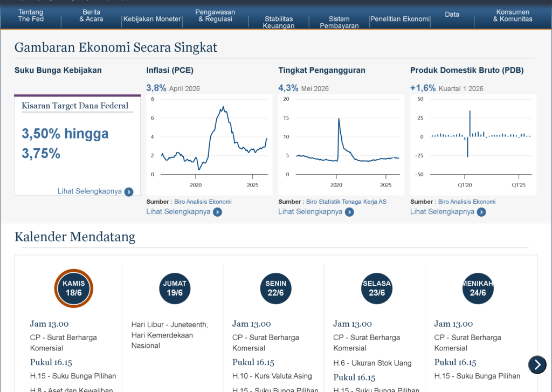This screenshot has height=392, width=552.
Task: Open H.15 - Suku Bunga Pilihan on Kamis
Action: point(73,376)
